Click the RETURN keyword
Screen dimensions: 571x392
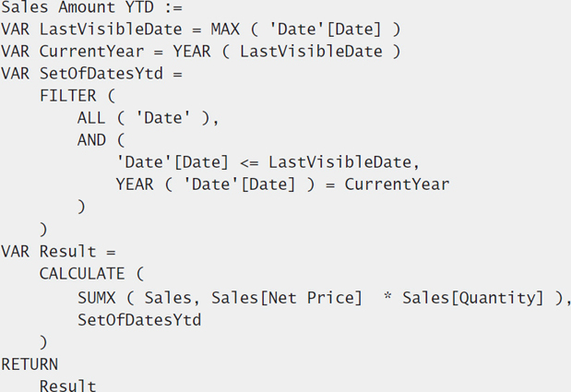30,364
